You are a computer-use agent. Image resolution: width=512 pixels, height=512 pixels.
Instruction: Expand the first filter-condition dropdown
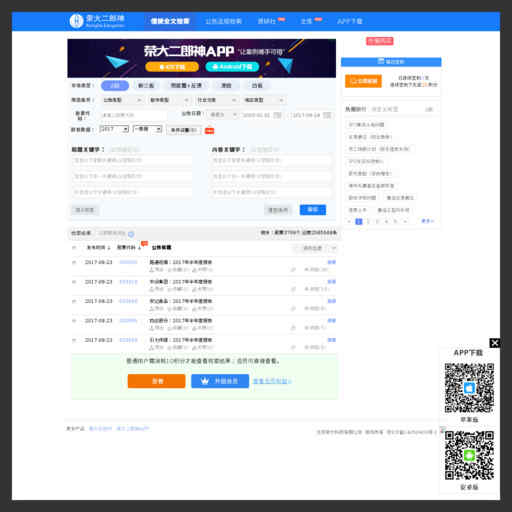point(122,100)
